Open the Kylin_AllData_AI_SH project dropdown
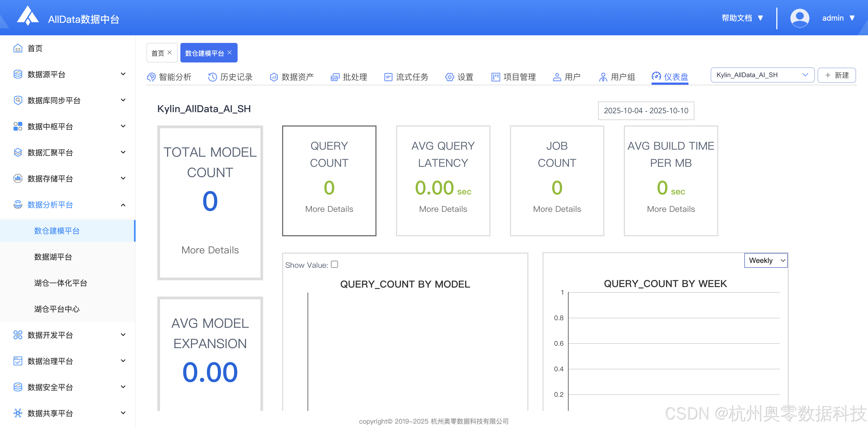 click(x=762, y=75)
